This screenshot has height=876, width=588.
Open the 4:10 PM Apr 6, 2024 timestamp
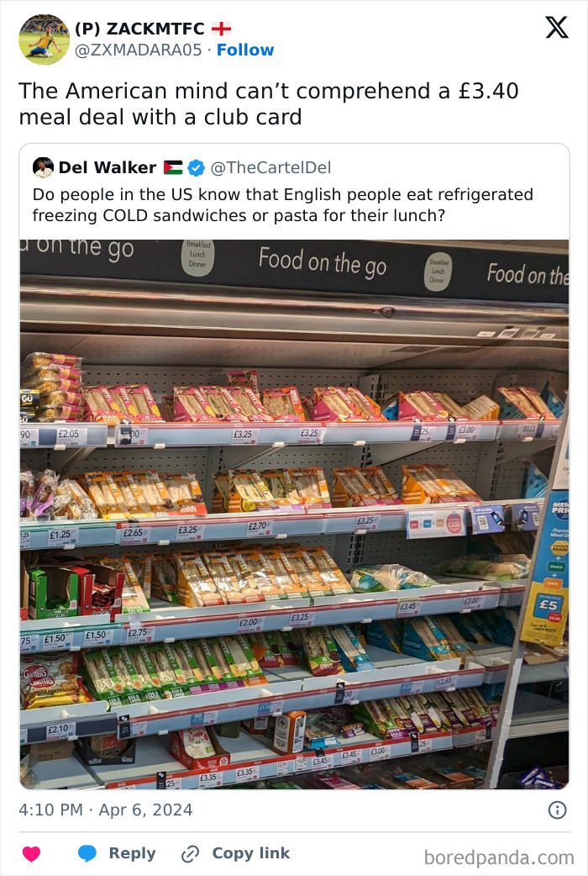click(106, 810)
